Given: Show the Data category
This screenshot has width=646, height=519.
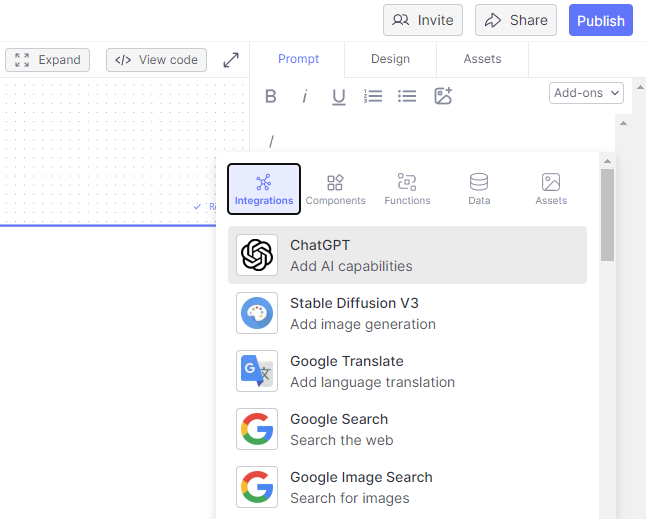Looking at the screenshot, I should [x=479, y=189].
